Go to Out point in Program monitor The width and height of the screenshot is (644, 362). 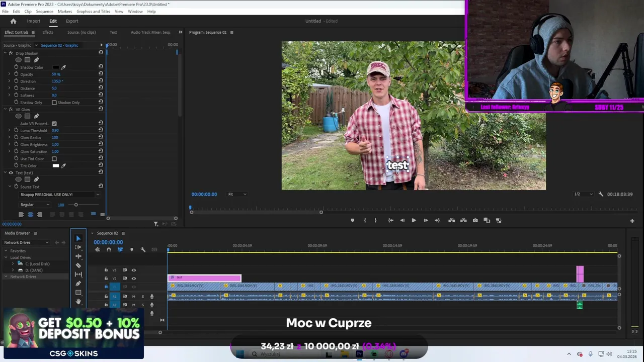(x=437, y=220)
